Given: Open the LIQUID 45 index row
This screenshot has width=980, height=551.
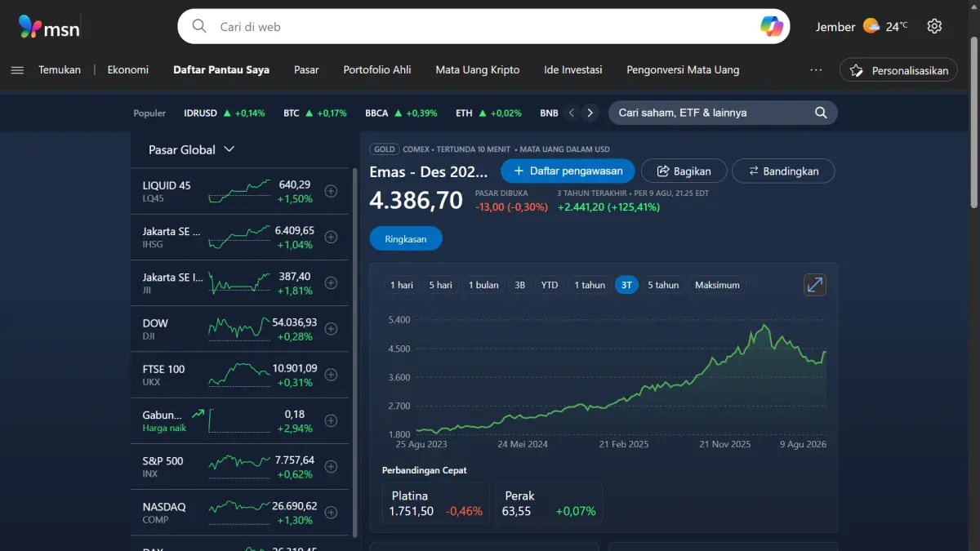Looking at the screenshot, I should coord(240,192).
